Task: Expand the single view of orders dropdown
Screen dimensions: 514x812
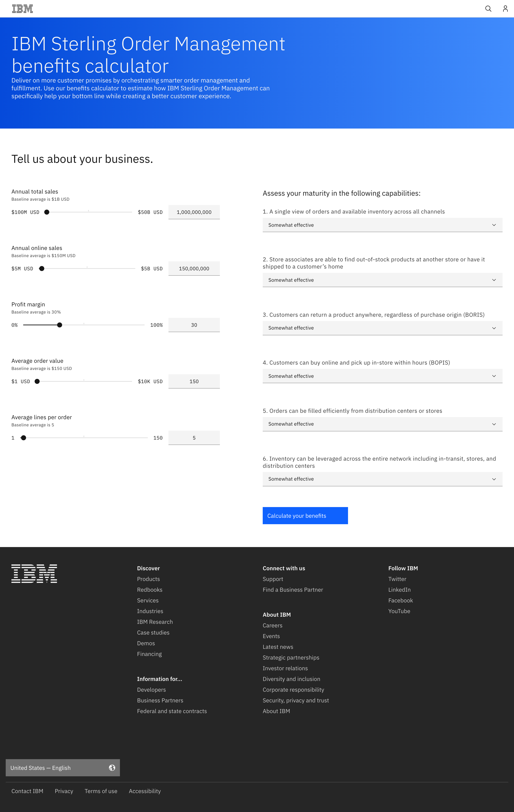Action: (x=382, y=225)
